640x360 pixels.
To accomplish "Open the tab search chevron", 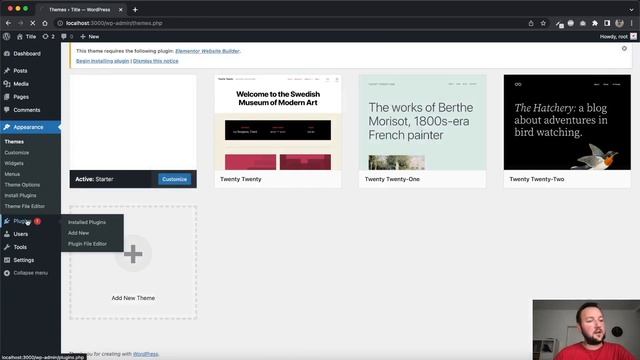I will (x=631, y=9).
